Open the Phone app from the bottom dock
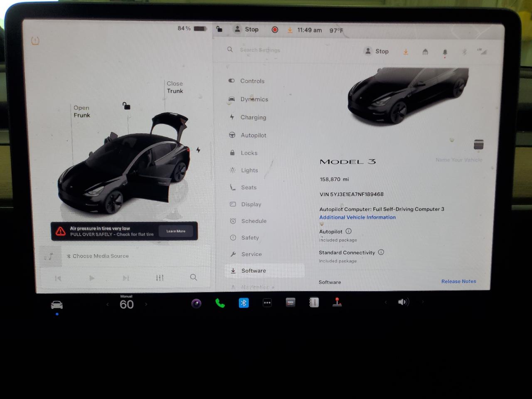 (x=220, y=303)
